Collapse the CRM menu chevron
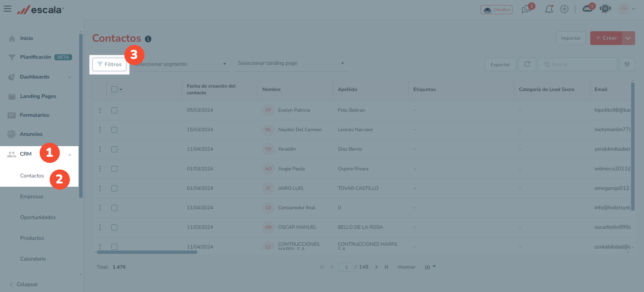The height and width of the screenshot is (292, 644). 70,155
